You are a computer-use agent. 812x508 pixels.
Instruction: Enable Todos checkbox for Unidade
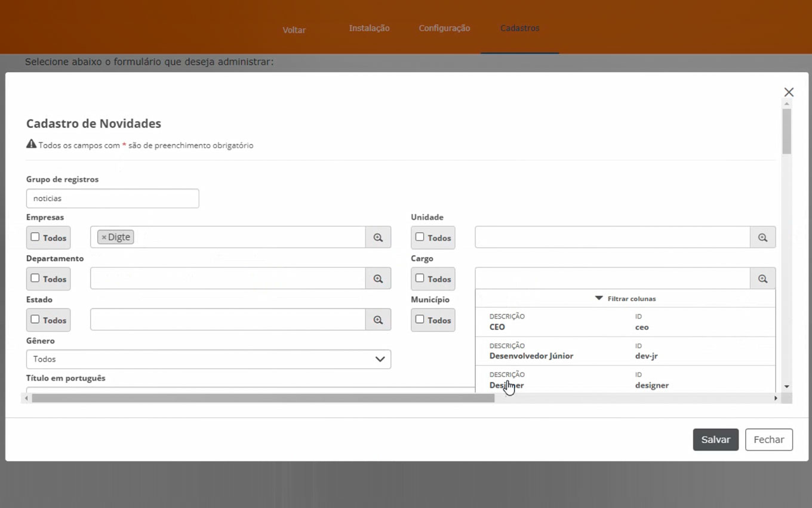tap(420, 237)
